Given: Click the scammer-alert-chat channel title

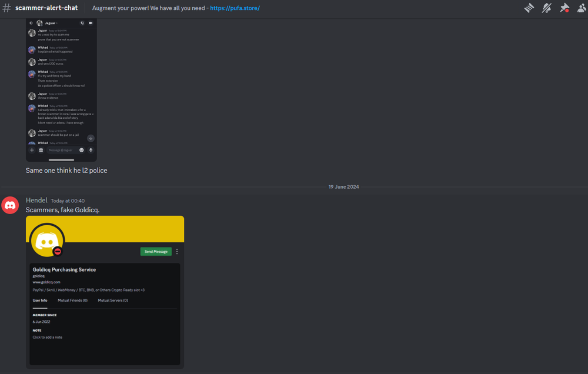Looking at the screenshot, I should click(46, 8).
